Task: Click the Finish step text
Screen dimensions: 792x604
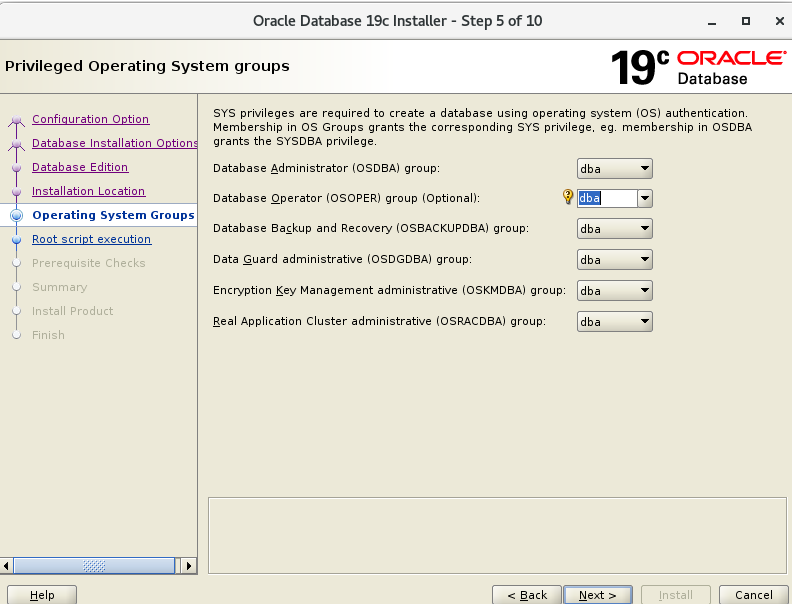Action: point(48,335)
